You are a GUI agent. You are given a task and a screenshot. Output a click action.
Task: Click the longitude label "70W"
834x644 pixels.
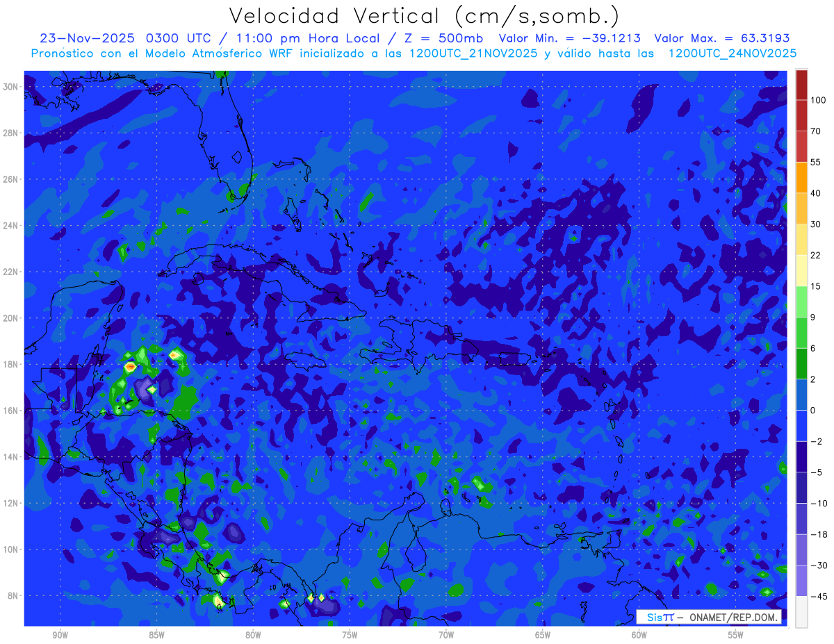coord(446,636)
